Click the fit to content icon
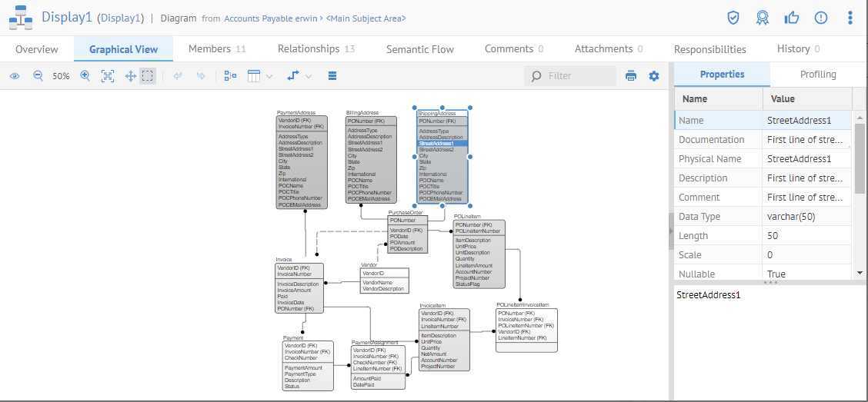Image resolution: width=868 pixels, height=402 pixels. coord(108,76)
